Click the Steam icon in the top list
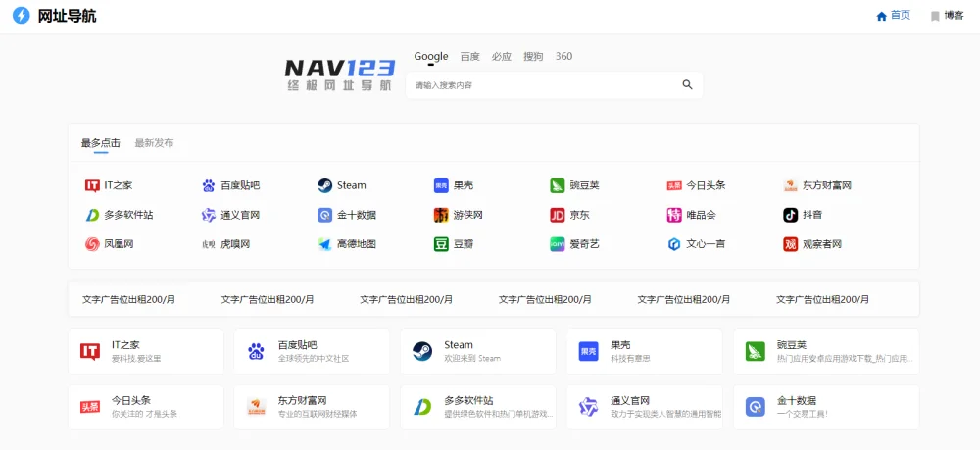The height and width of the screenshot is (450, 980). (325, 185)
